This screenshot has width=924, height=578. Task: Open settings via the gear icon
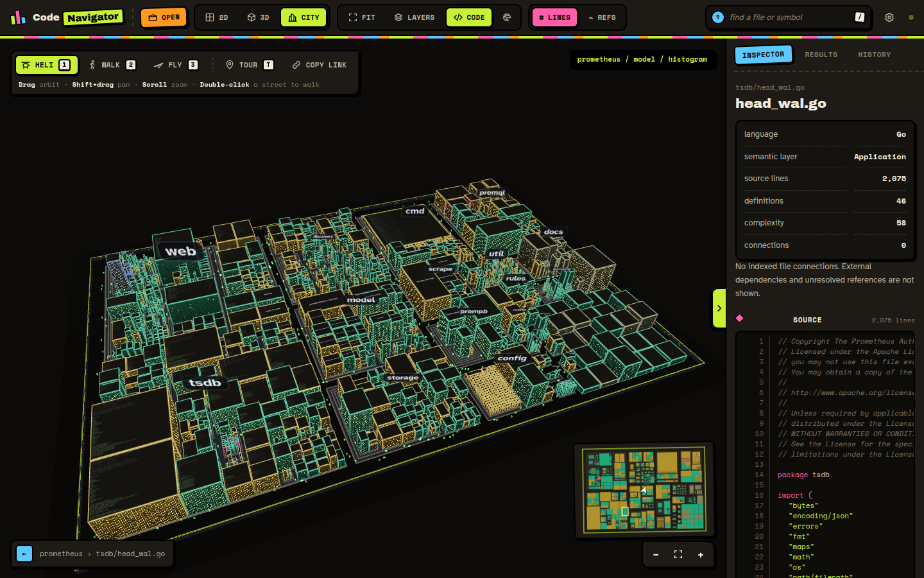(x=889, y=17)
